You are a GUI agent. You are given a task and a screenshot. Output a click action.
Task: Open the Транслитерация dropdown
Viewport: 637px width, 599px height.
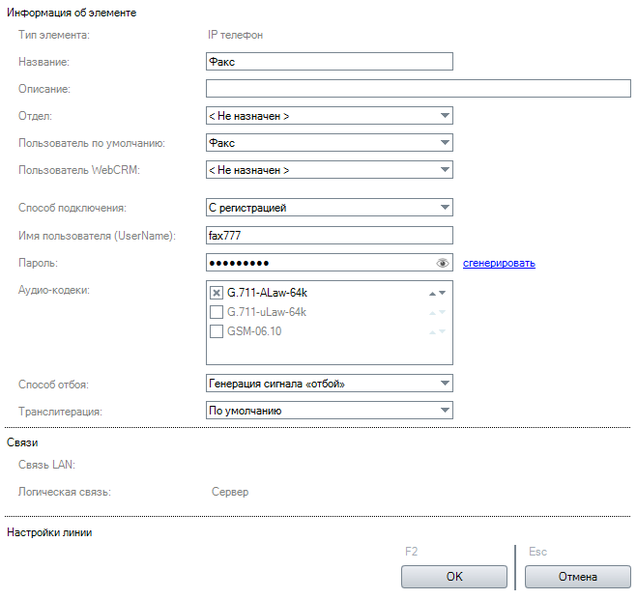pyautogui.click(x=329, y=410)
